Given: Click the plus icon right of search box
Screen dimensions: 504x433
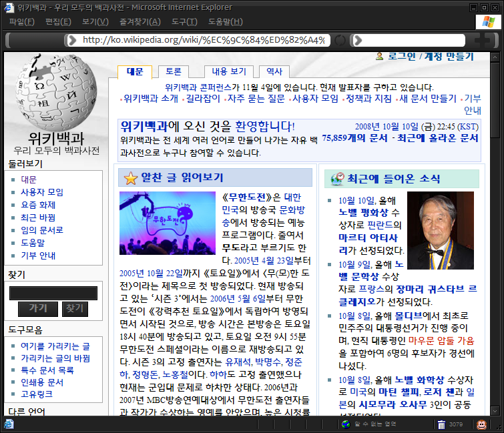Looking at the screenshot, I should pos(481,41).
